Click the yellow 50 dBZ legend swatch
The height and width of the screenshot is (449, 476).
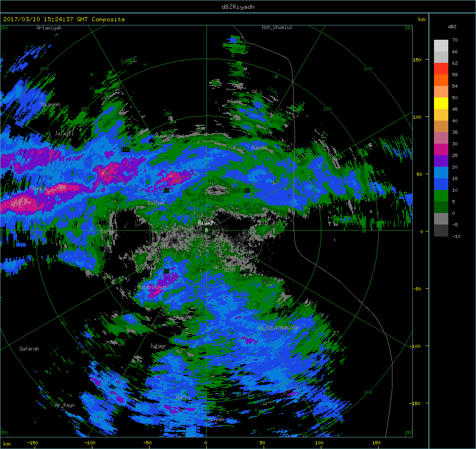tap(441, 103)
